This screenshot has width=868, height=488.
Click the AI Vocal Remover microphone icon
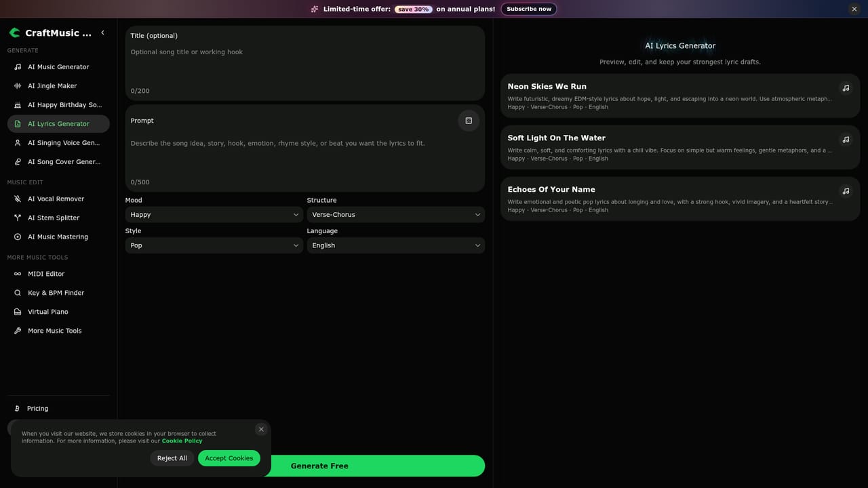point(18,199)
